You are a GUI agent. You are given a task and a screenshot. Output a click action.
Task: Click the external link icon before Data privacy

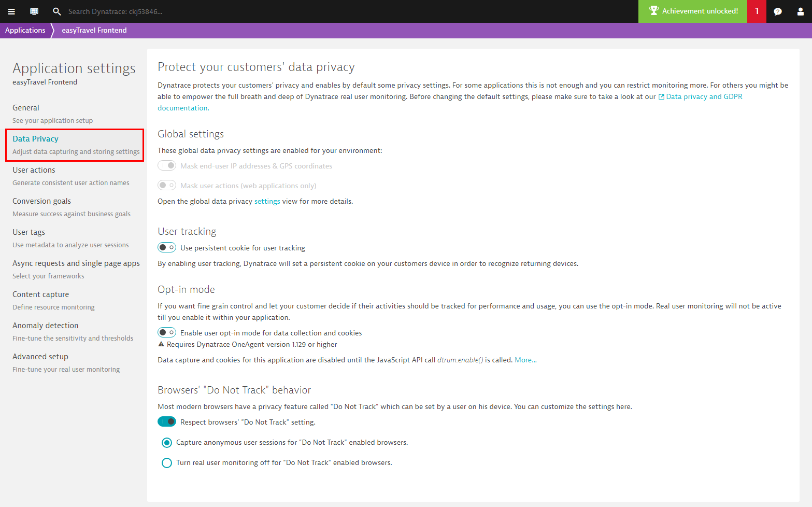[661, 97]
